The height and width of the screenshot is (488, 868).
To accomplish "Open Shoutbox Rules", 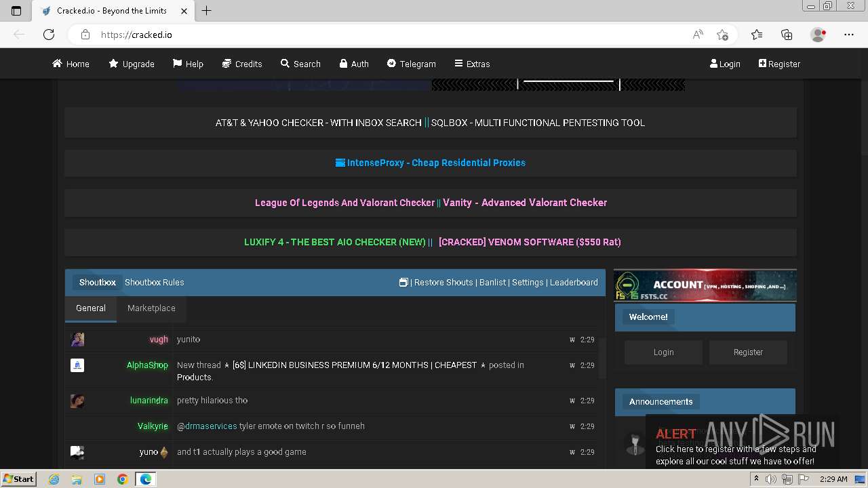I will click(154, 282).
